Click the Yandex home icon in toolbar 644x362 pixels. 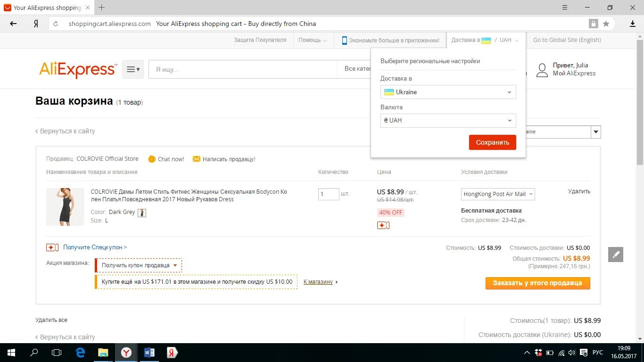click(36, 24)
